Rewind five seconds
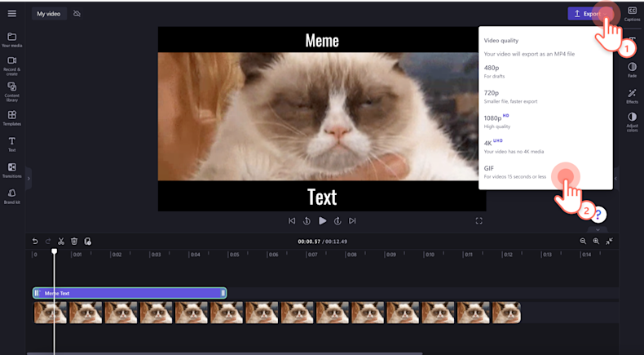The height and width of the screenshot is (355, 644). (x=307, y=221)
